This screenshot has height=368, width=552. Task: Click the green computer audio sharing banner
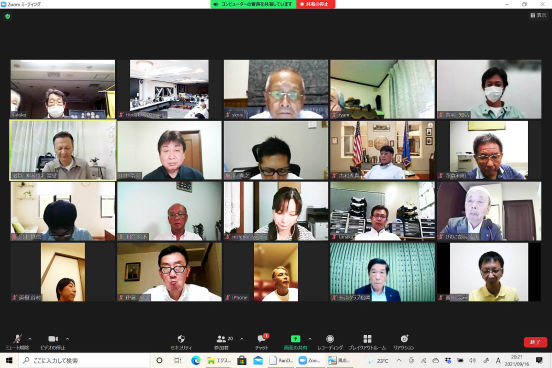coord(253,4)
